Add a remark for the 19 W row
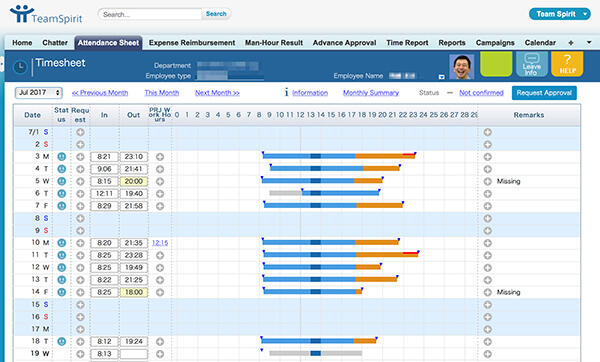Viewport: 600px width, 362px height. pyautogui.click(x=488, y=354)
